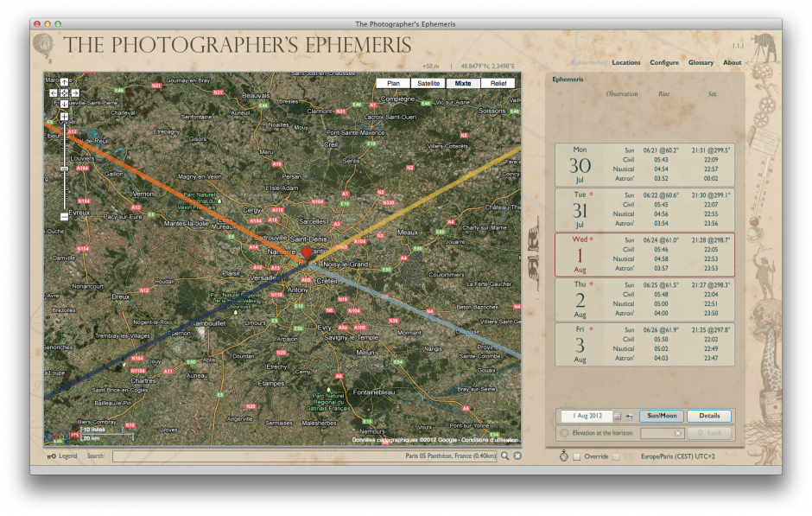Enable the Override checkbox
This screenshot has height=516, width=812.
(577, 456)
